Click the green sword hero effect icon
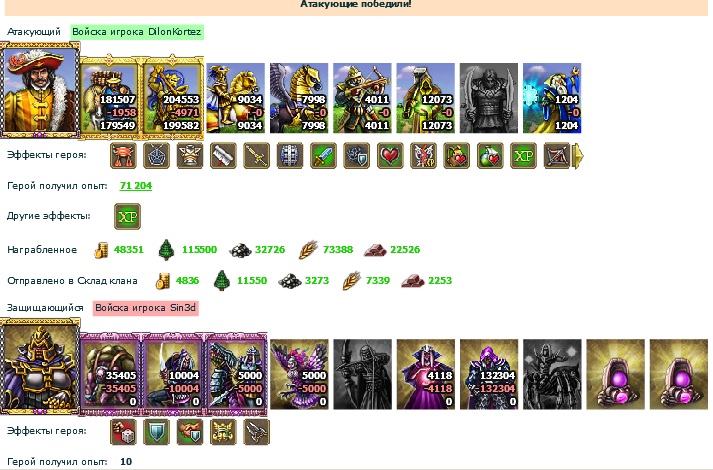 (323, 156)
